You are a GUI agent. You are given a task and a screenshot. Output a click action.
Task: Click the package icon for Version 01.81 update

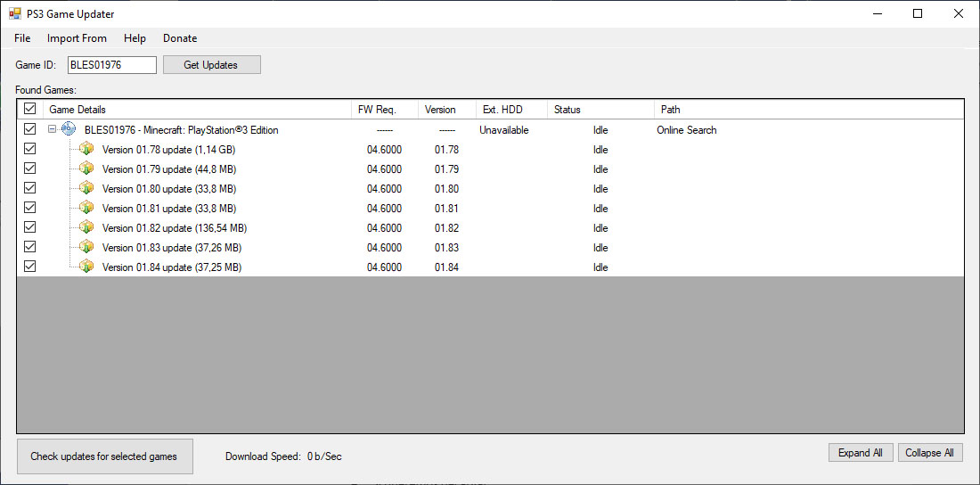[x=86, y=208]
